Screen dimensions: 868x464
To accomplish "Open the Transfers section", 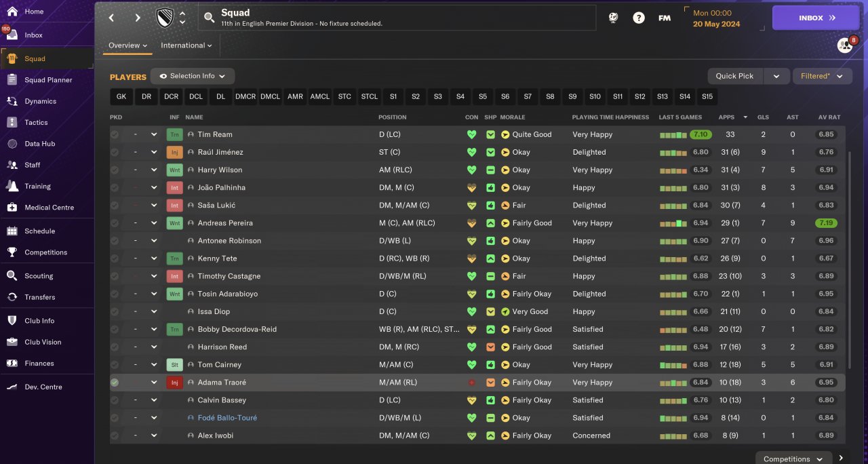I will pos(39,297).
